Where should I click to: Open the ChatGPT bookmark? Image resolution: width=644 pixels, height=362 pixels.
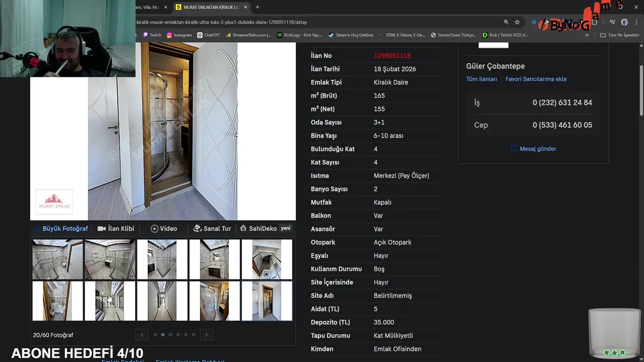click(208, 35)
